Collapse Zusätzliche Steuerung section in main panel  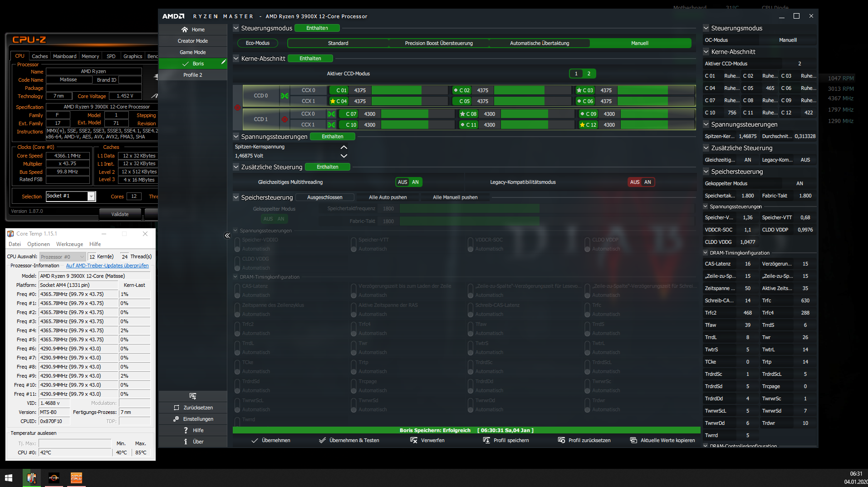click(236, 167)
